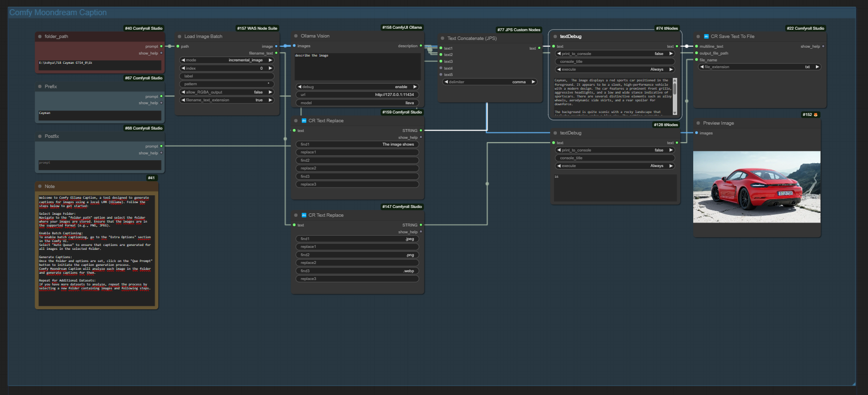Image resolution: width=868 pixels, height=395 pixels.
Task: Open the file_extension dropdown showing txt
Action: click(759, 67)
